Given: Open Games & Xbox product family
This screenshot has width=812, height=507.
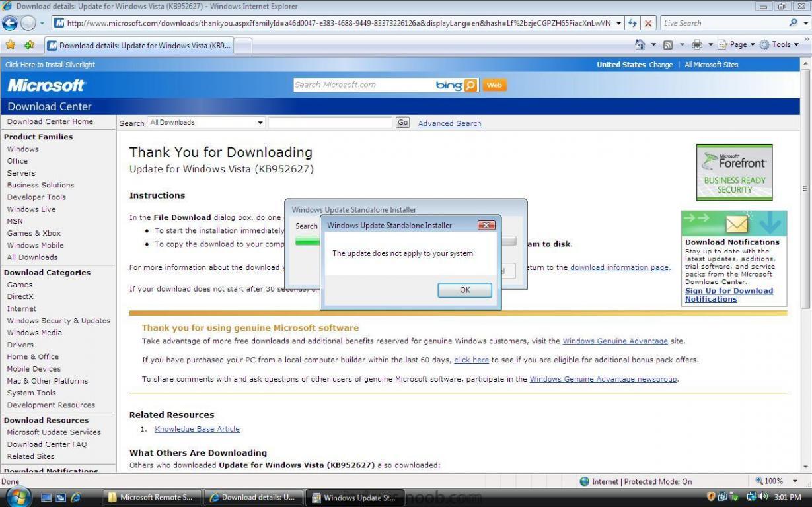Looking at the screenshot, I should 34,233.
